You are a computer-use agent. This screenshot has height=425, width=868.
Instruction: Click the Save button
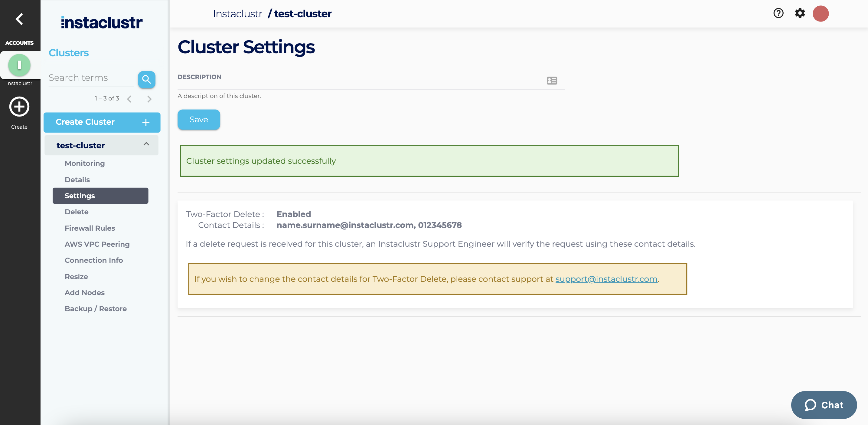click(x=198, y=119)
